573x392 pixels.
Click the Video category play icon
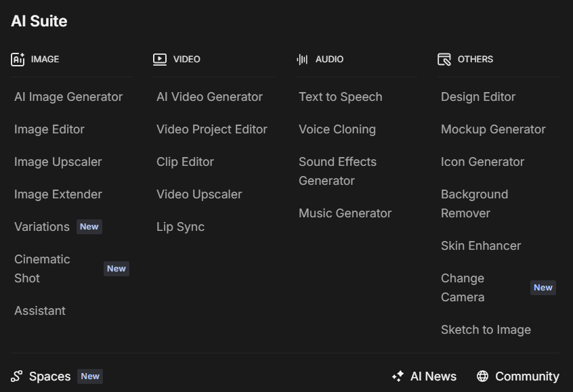point(160,59)
